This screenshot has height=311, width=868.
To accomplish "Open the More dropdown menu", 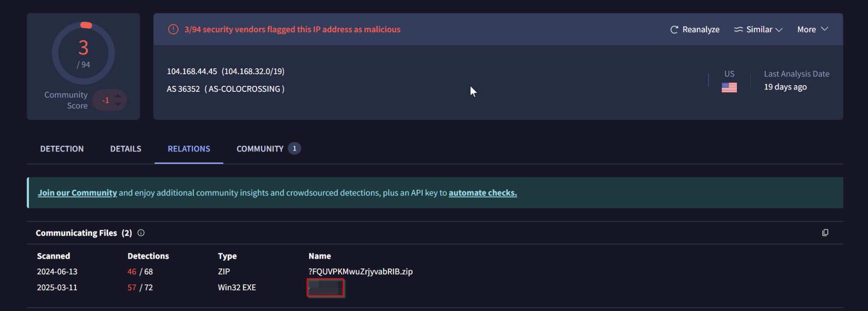I will pos(813,29).
